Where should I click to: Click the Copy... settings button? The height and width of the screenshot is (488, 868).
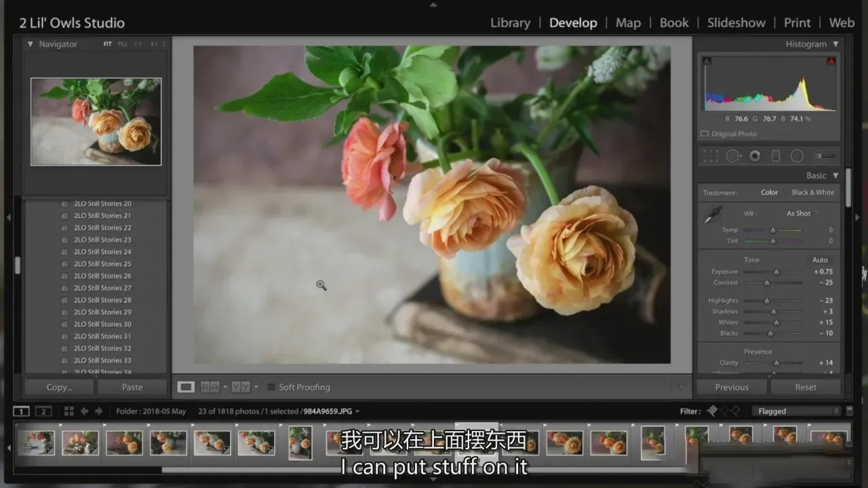[x=60, y=387]
